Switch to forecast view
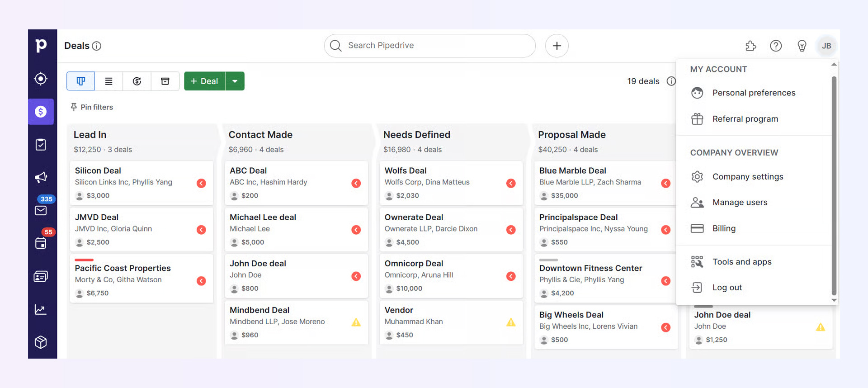 (137, 81)
